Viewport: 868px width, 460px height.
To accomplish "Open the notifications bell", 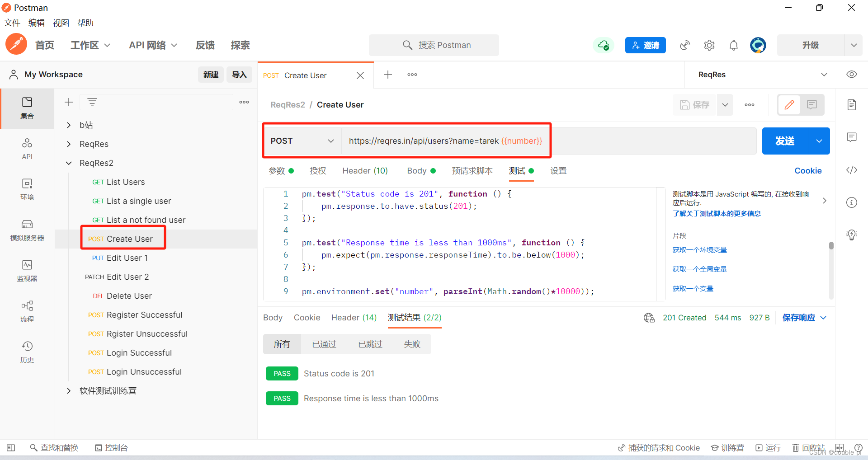I will click(x=734, y=45).
